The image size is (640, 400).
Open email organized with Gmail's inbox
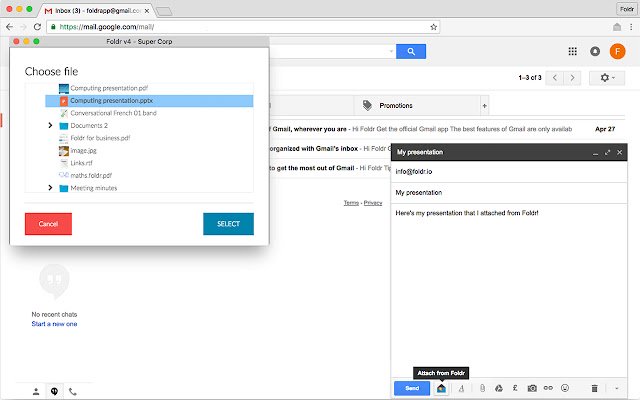click(330, 149)
